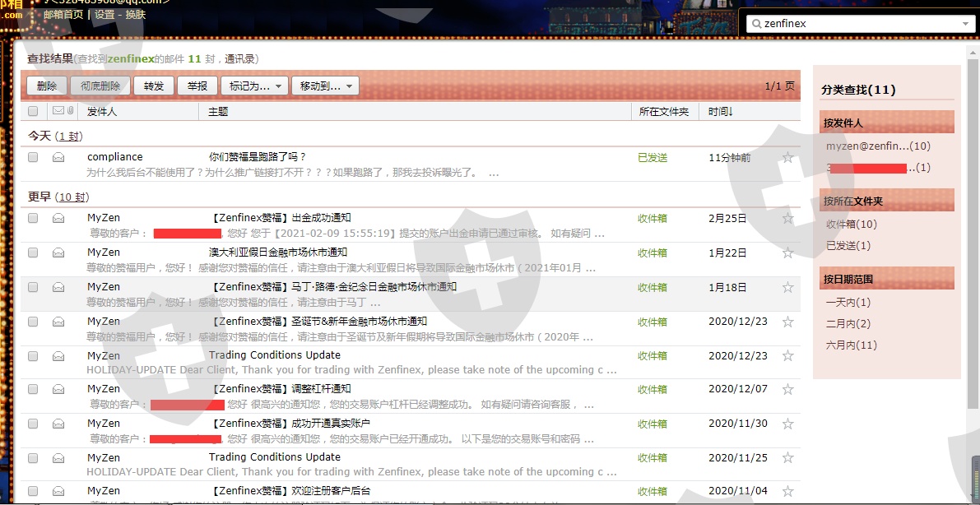Check the compliance email checkbox
The height and width of the screenshot is (505, 980).
(33, 157)
